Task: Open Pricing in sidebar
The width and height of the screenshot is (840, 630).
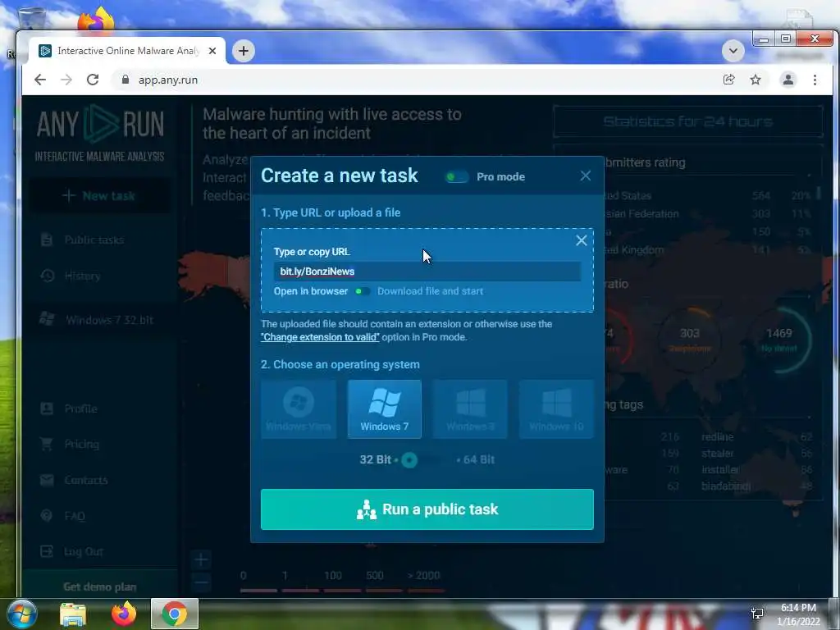Action: click(x=81, y=444)
